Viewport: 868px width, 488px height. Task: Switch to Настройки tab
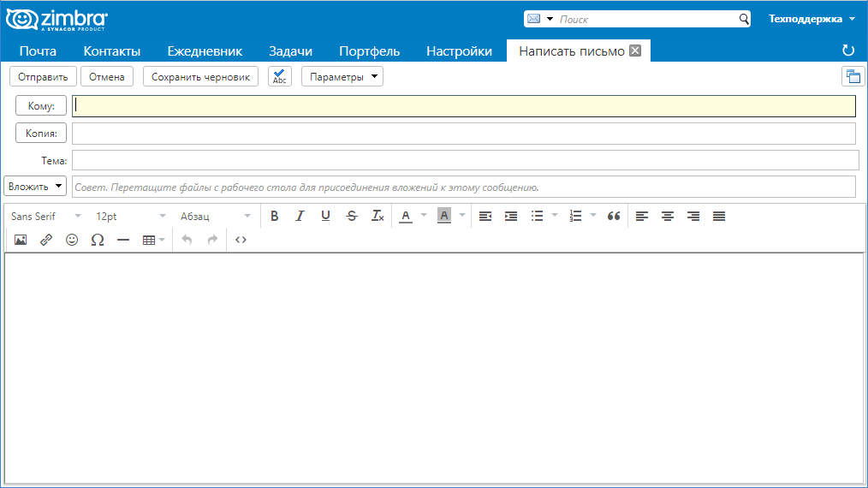[459, 51]
